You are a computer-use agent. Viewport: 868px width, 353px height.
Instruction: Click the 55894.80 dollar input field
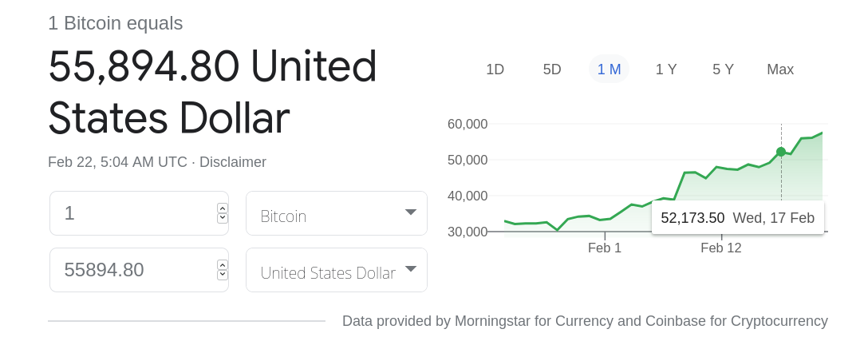point(133,270)
